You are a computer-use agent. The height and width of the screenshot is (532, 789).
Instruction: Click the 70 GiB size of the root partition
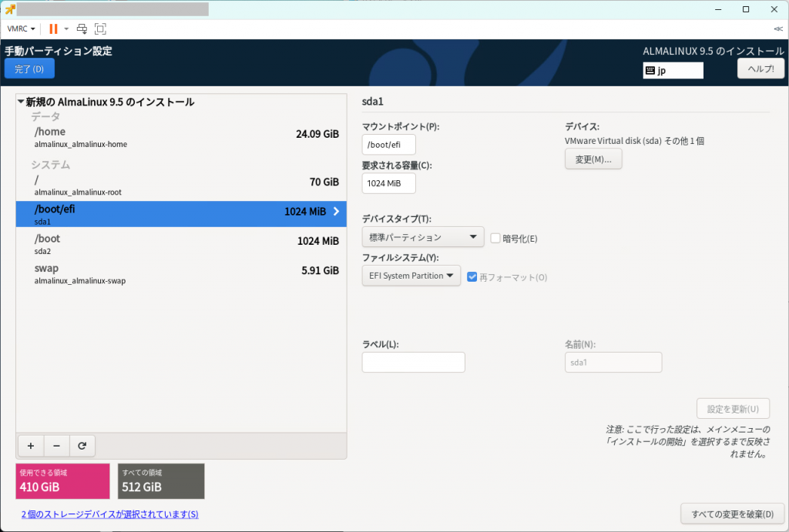[324, 182]
